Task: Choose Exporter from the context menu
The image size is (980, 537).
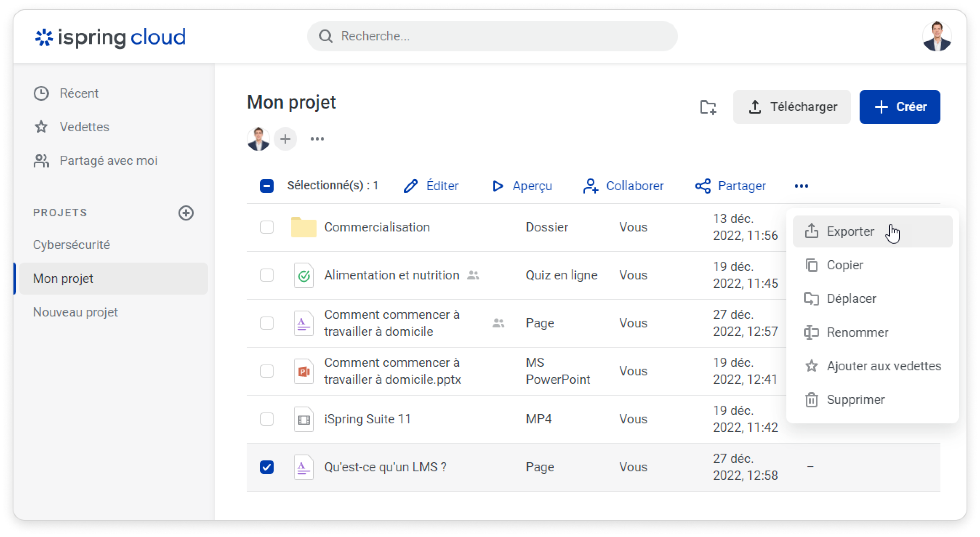Action: (850, 231)
